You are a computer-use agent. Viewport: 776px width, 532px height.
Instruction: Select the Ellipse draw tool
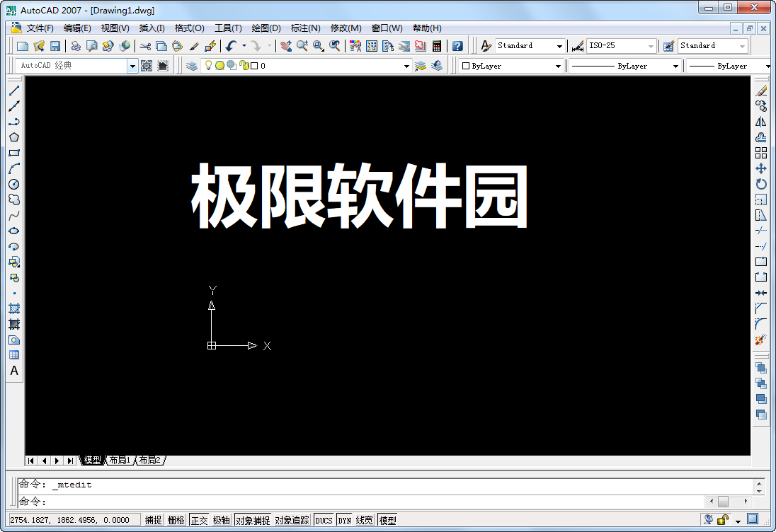point(14,231)
